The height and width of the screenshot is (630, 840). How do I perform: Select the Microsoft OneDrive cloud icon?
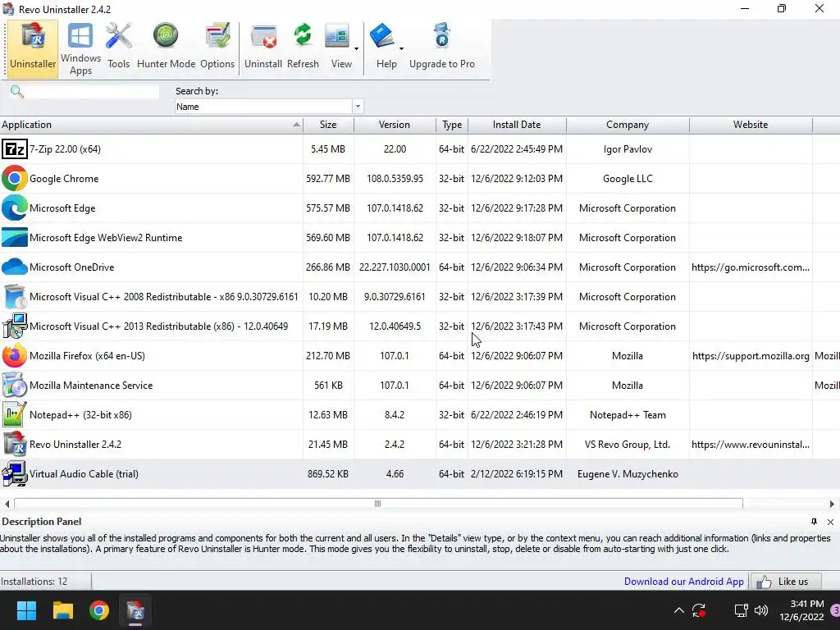(x=15, y=267)
